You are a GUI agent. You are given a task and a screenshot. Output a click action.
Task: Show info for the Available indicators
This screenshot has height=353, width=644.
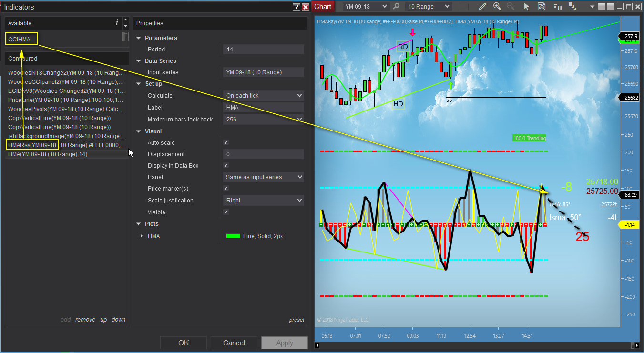[117, 23]
